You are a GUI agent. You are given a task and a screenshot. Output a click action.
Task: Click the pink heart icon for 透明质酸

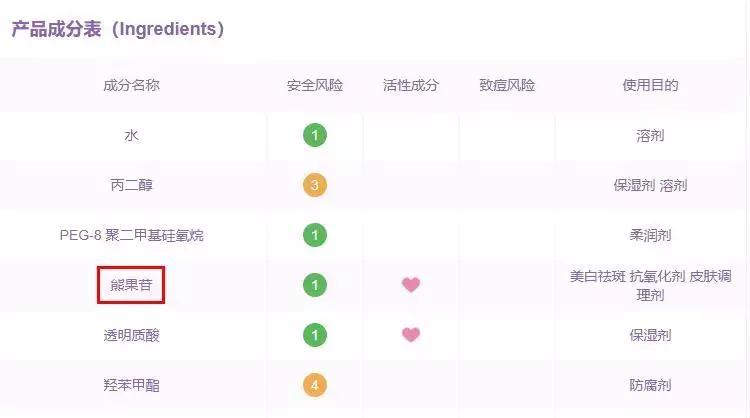tap(411, 335)
